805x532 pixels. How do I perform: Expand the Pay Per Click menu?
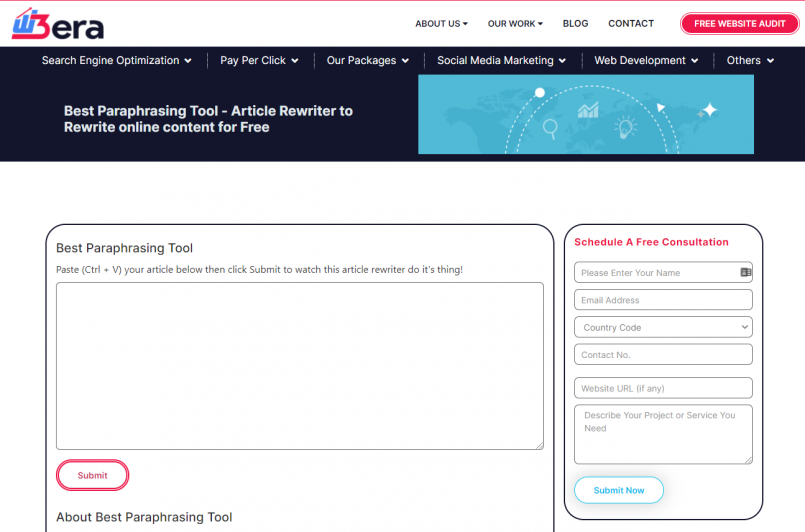coord(259,61)
